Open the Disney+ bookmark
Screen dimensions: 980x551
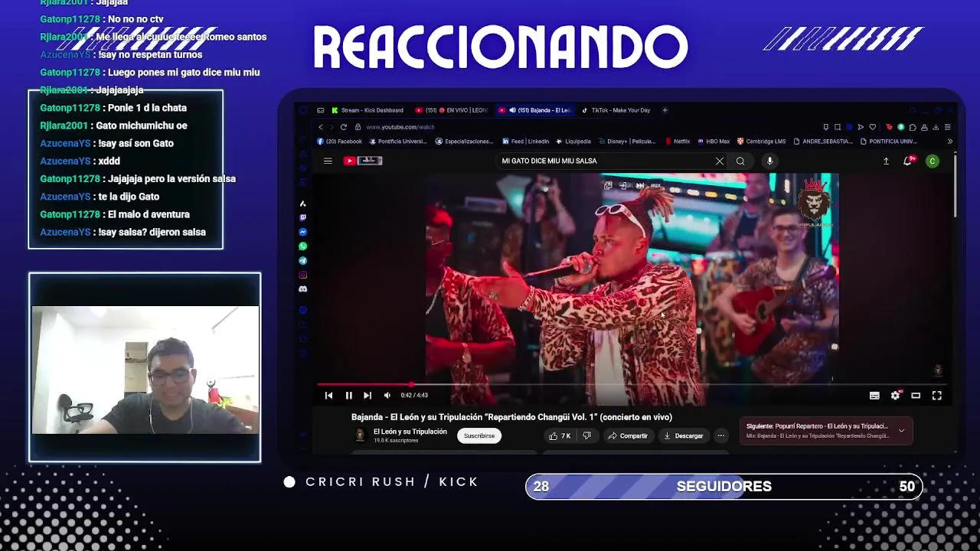tap(626, 142)
